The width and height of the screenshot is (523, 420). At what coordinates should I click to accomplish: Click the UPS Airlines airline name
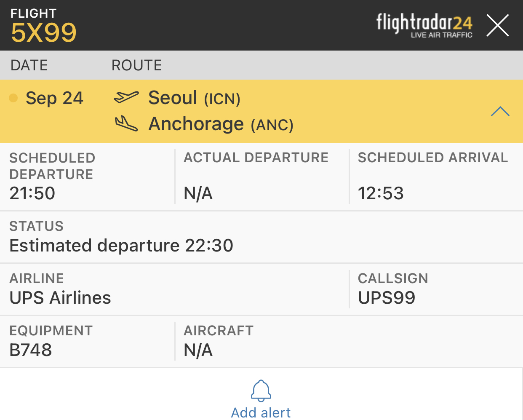(60, 298)
